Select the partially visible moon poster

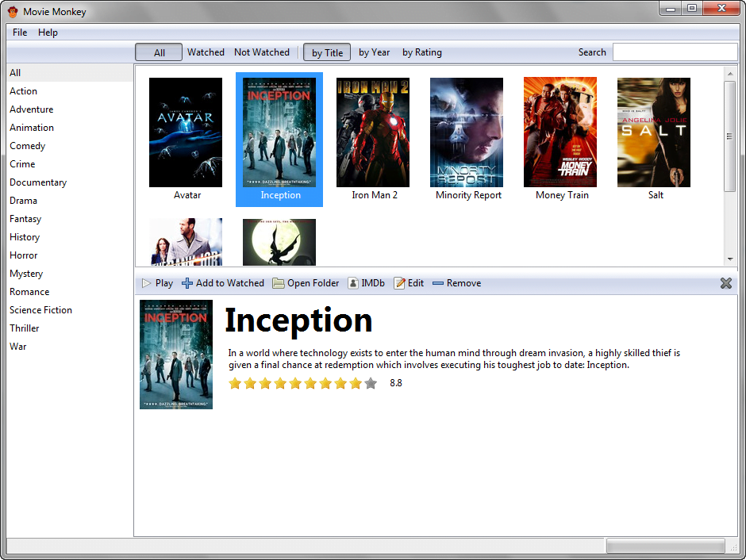tap(279, 242)
